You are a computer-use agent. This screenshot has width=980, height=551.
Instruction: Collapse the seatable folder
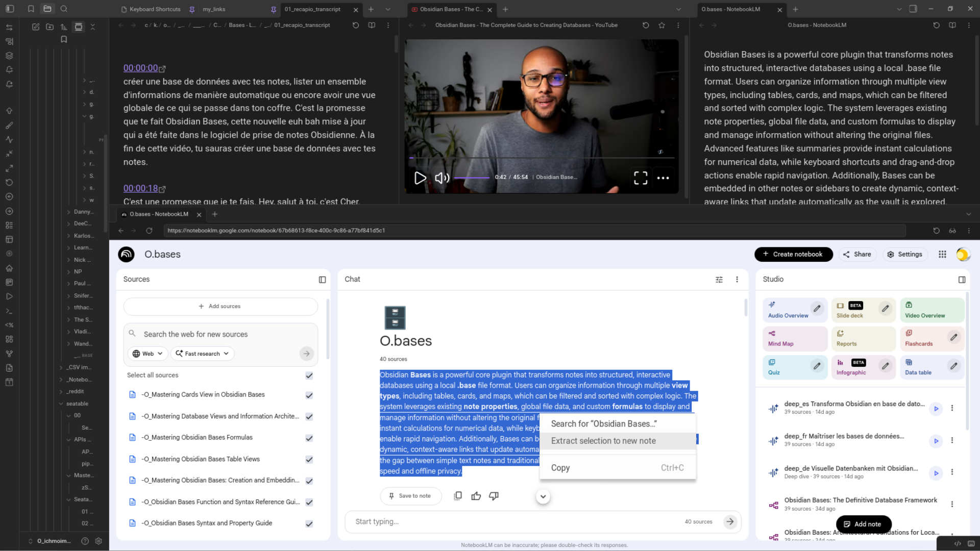pyautogui.click(x=61, y=404)
